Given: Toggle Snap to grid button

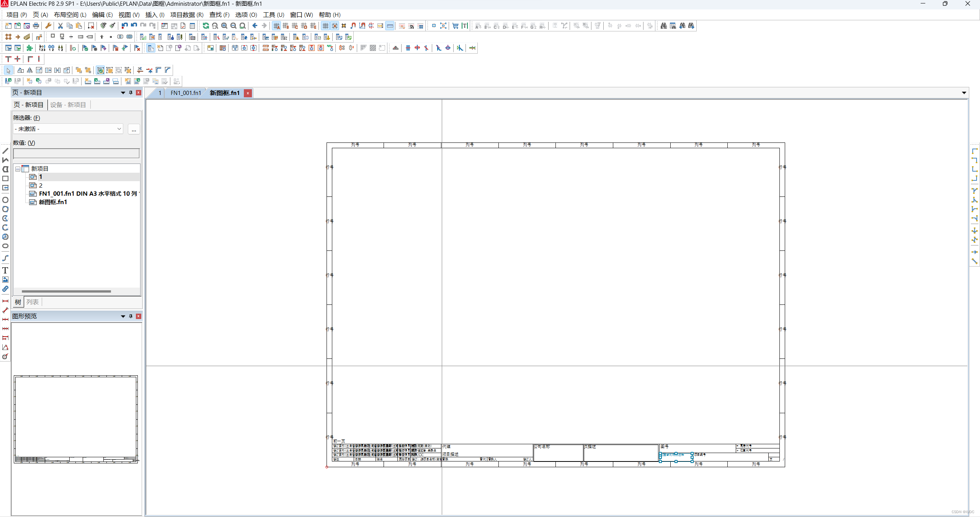Looking at the screenshot, I should pyautogui.click(x=335, y=26).
